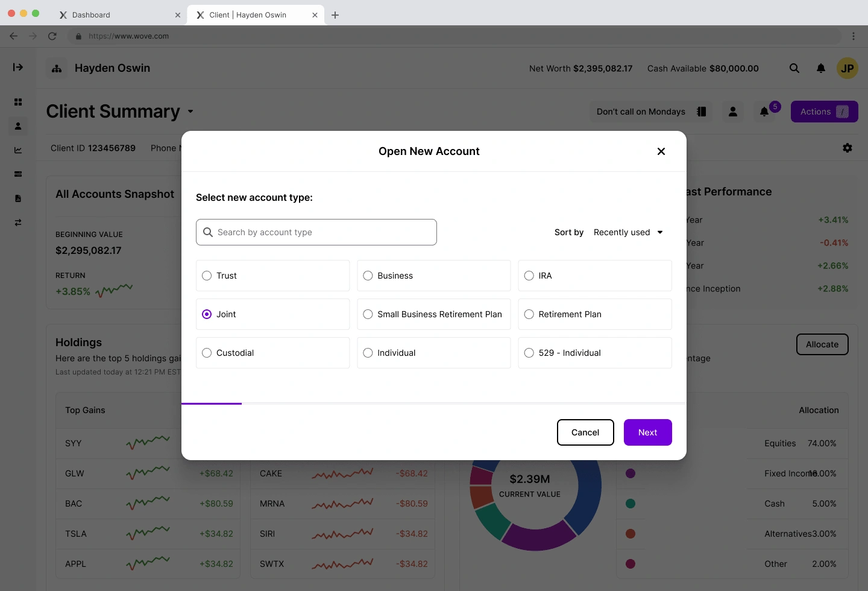
Task: Expand the sidebar with the arrow icon
Action: 18,67
